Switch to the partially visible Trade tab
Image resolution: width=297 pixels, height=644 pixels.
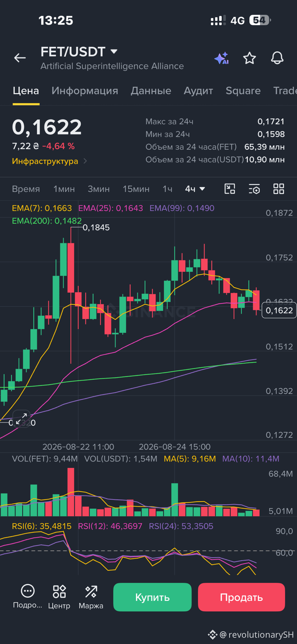[285, 91]
